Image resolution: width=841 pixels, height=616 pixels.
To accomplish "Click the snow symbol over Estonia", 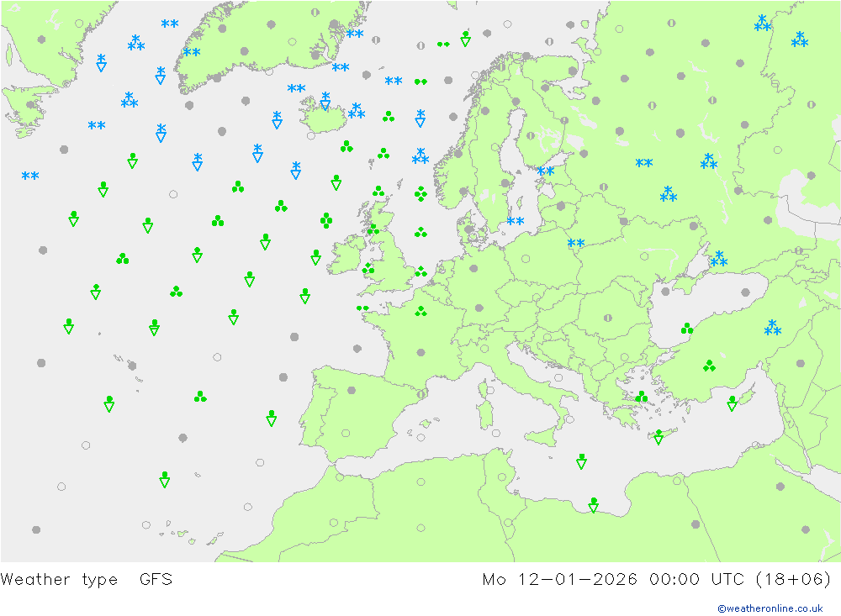I will pyautogui.click(x=546, y=171).
